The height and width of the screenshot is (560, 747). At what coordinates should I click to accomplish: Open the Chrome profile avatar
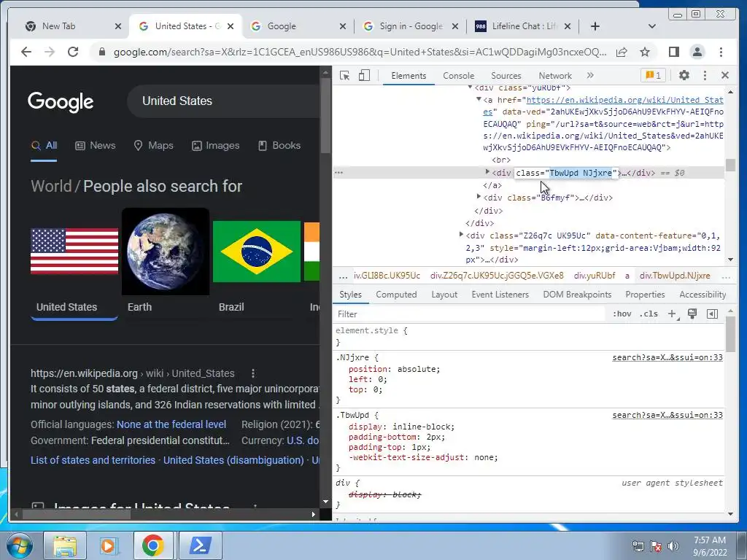tap(697, 52)
